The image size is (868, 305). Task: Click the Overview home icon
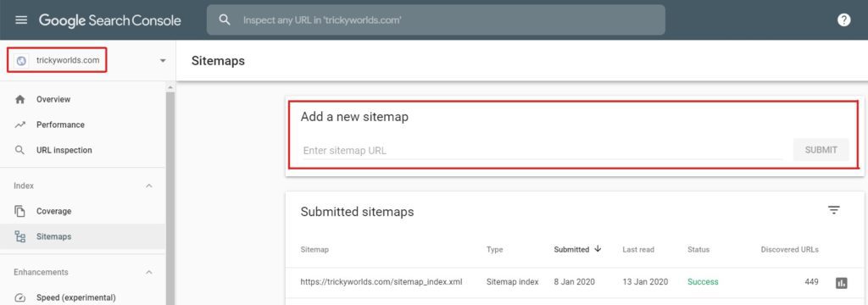20,100
